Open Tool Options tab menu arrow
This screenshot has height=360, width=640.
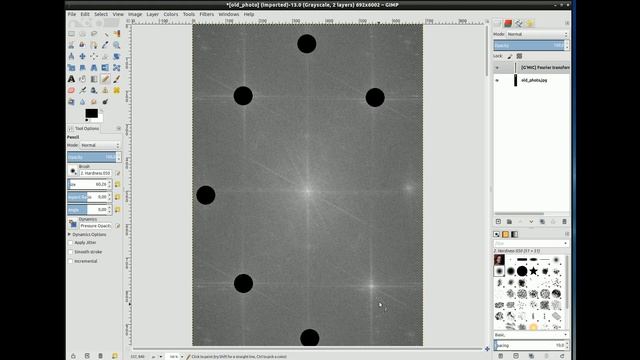[x=118, y=129]
